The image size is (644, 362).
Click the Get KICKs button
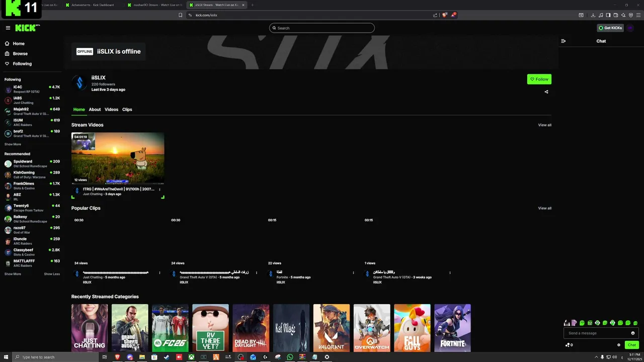[x=610, y=28]
